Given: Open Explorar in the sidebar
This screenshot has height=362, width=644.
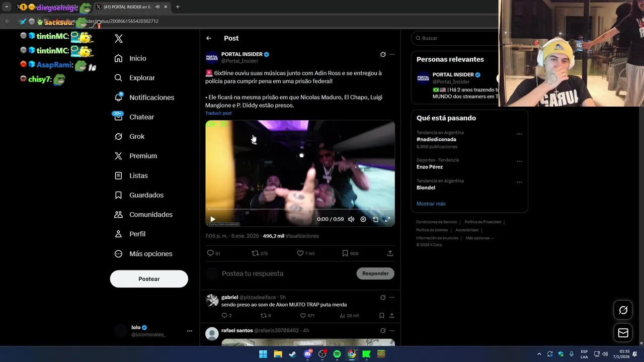Looking at the screenshot, I should click(134, 78).
